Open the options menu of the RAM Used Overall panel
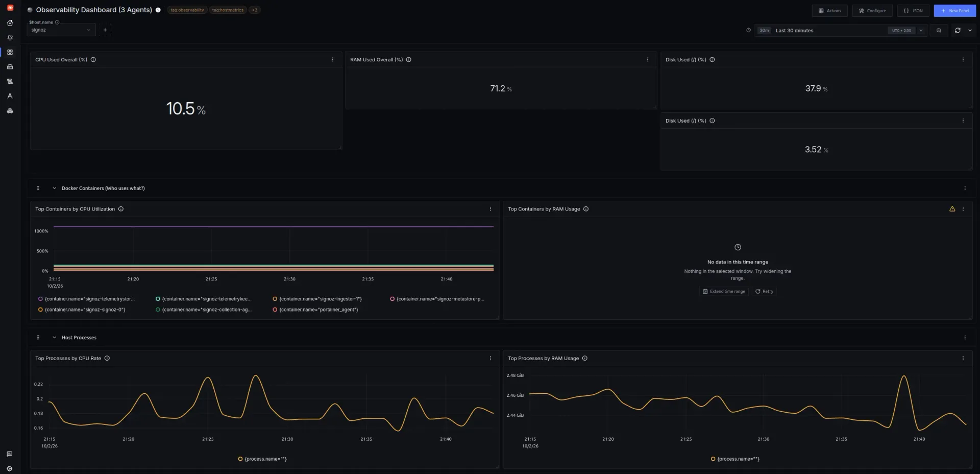 (x=648, y=60)
